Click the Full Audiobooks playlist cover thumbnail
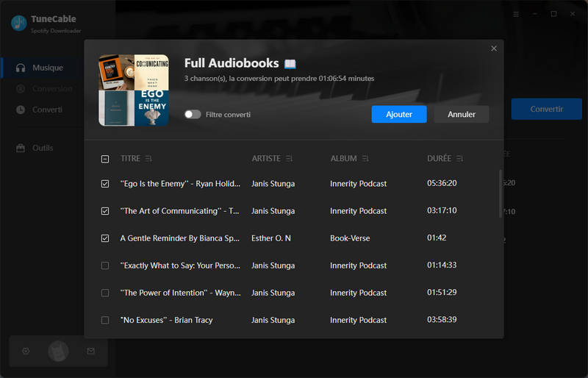The width and height of the screenshot is (588, 378). point(134,90)
